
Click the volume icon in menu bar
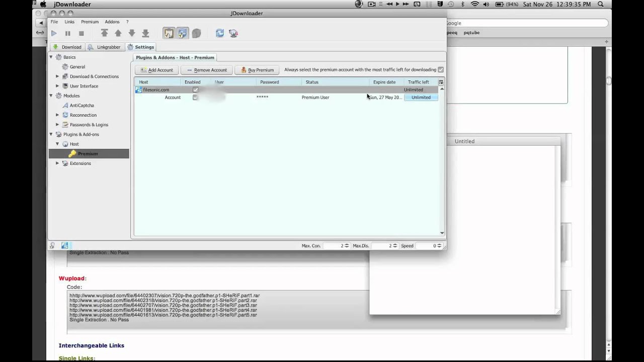[x=487, y=4]
